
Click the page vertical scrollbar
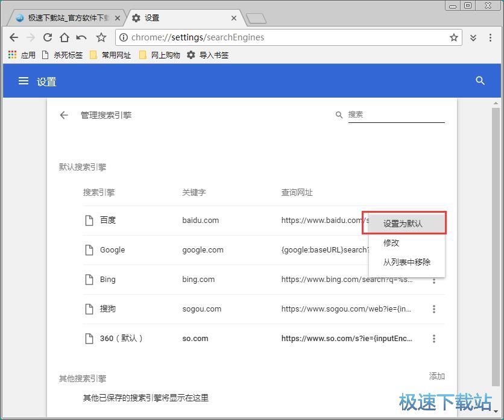[496, 241]
